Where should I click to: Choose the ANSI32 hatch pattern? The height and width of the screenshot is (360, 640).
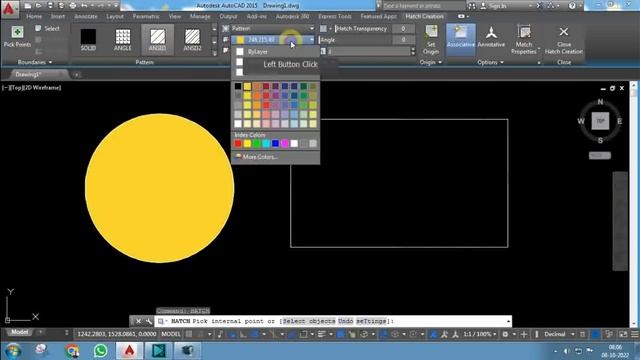pyautogui.click(x=192, y=40)
